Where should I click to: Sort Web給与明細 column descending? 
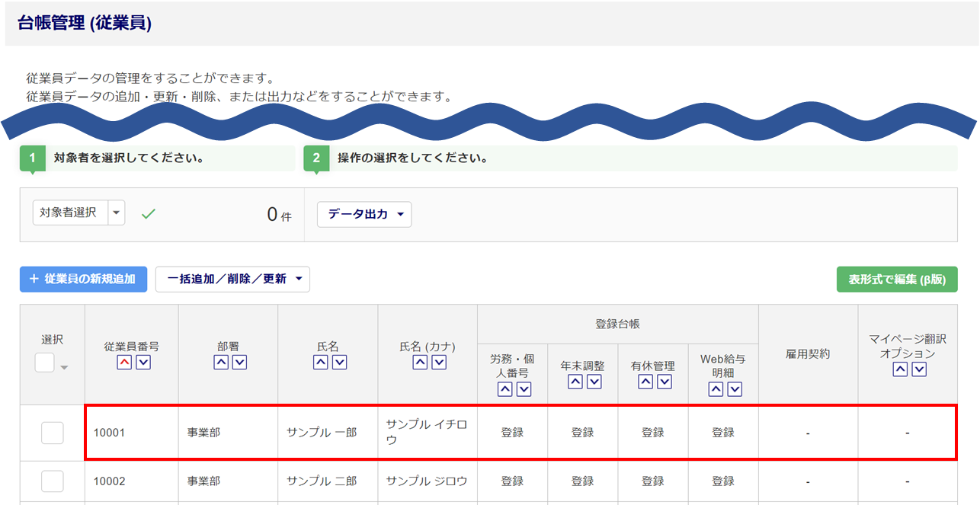pos(735,389)
